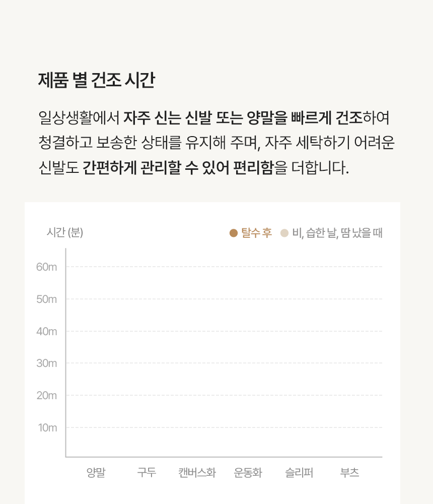Viewport: 433px width, 504px height.
Task: Click the 양말 category label
Action: click(x=96, y=473)
